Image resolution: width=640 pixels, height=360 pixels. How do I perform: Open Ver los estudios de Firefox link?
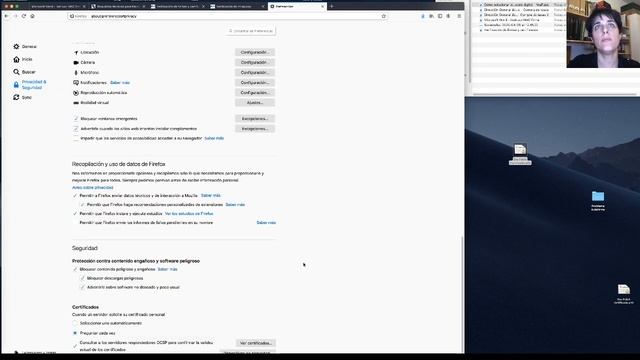[189, 213]
